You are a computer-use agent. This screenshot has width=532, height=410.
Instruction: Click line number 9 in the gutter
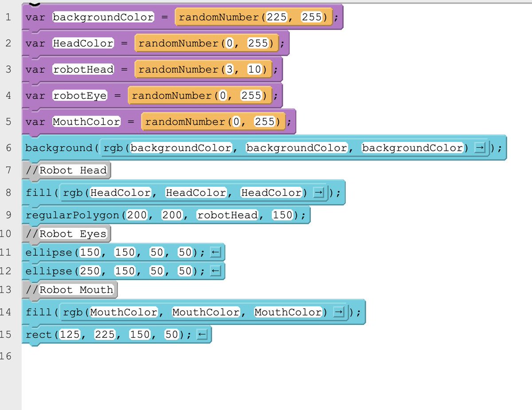(9, 215)
